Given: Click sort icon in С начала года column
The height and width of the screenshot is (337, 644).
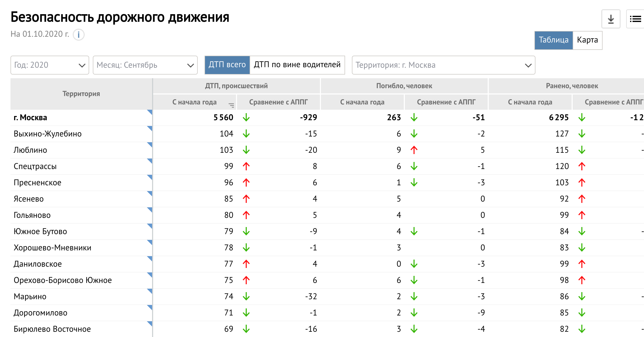Looking at the screenshot, I should click(231, 105).
